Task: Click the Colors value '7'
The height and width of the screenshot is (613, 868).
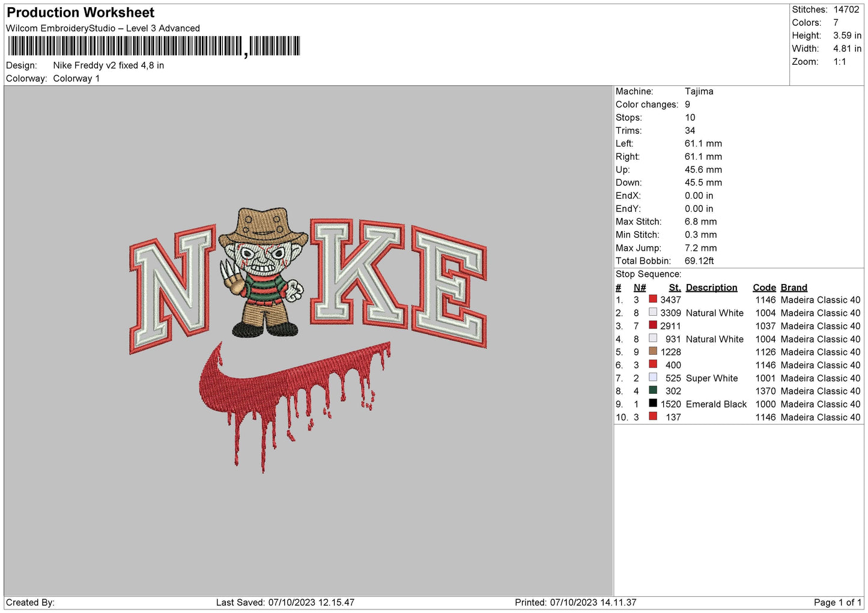Action: tap(836, 23)
